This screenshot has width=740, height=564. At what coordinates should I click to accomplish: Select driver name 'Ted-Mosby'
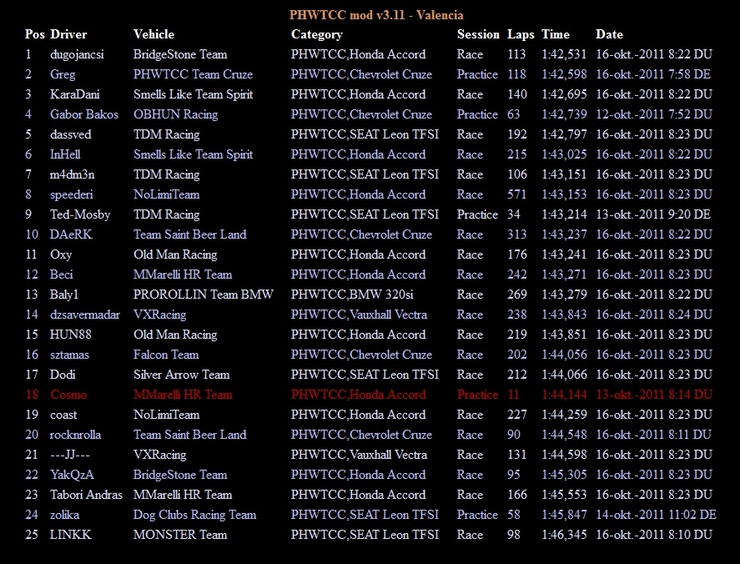pyautogui.click(x=80, y=215)
